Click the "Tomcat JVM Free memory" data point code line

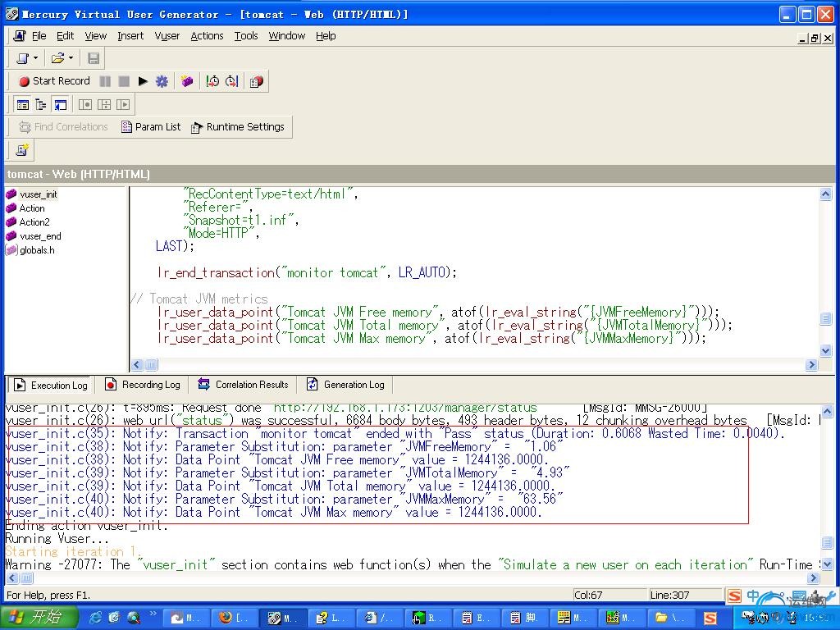pyautogui.click(x=438, y=312)
